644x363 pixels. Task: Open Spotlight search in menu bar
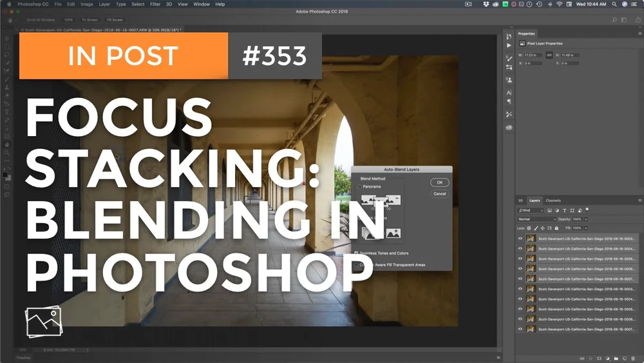click(614, 4)
